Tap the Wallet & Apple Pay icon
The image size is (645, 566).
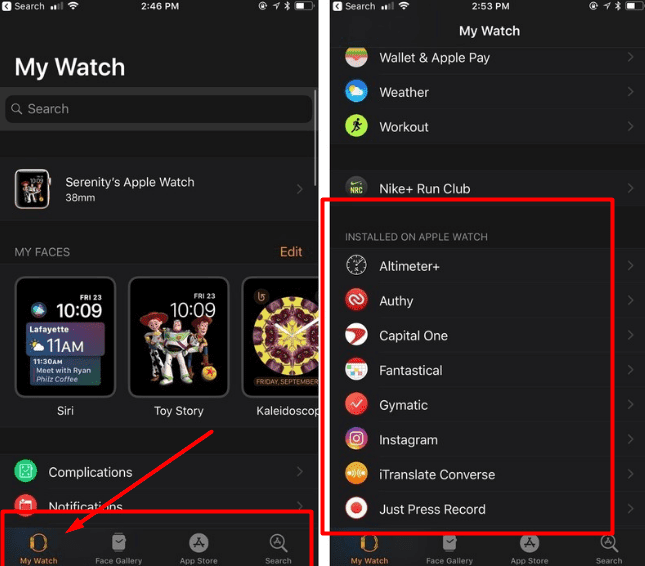point(356,58)
